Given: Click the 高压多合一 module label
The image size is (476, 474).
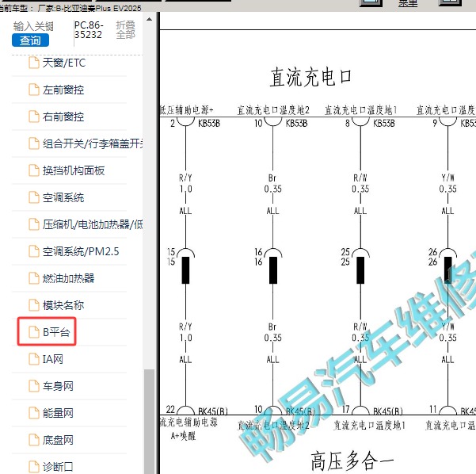Looking at the screenshot, I should 352,461.
